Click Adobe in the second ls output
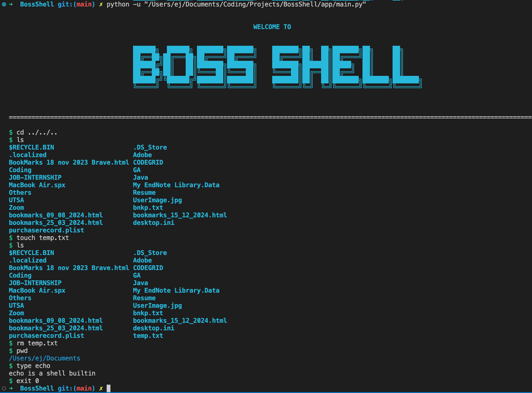The image size is (532, 393). click(x=142, y=260)
